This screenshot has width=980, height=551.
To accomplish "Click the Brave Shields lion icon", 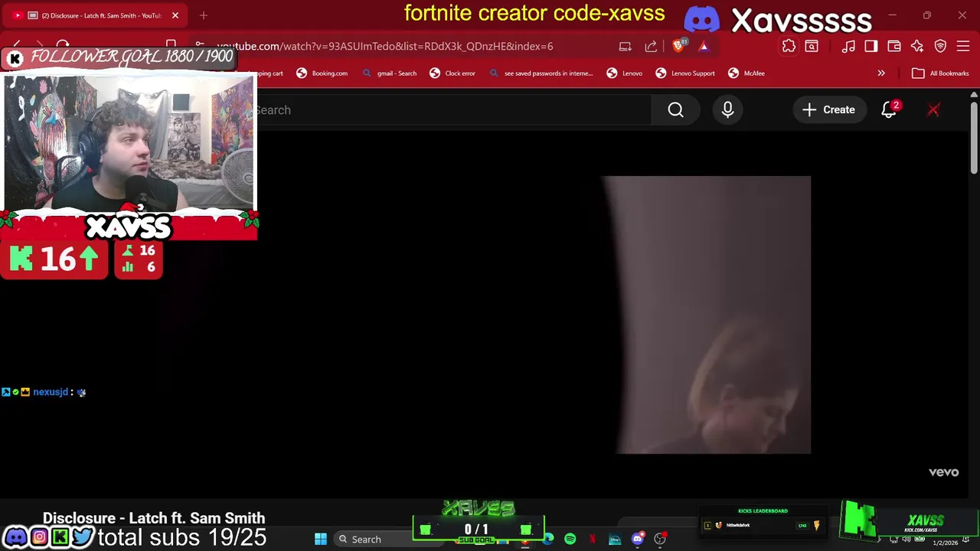I will [678, 46].
